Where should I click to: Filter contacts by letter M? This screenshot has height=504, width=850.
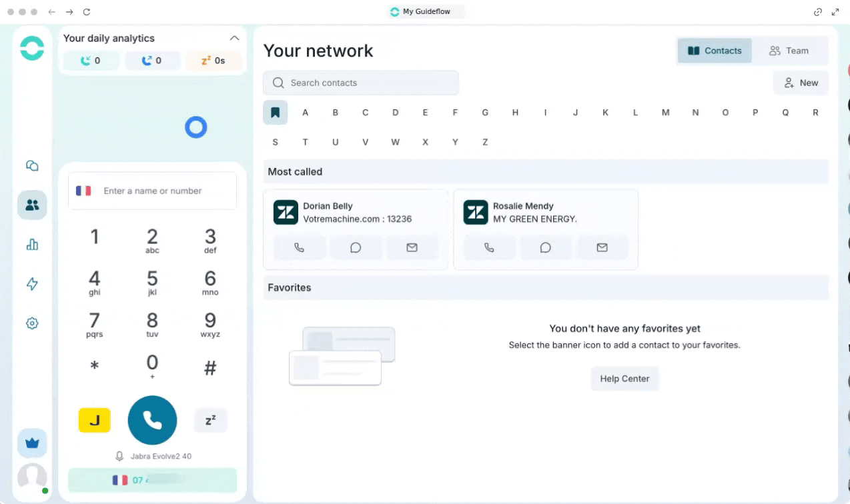point(665,113)
